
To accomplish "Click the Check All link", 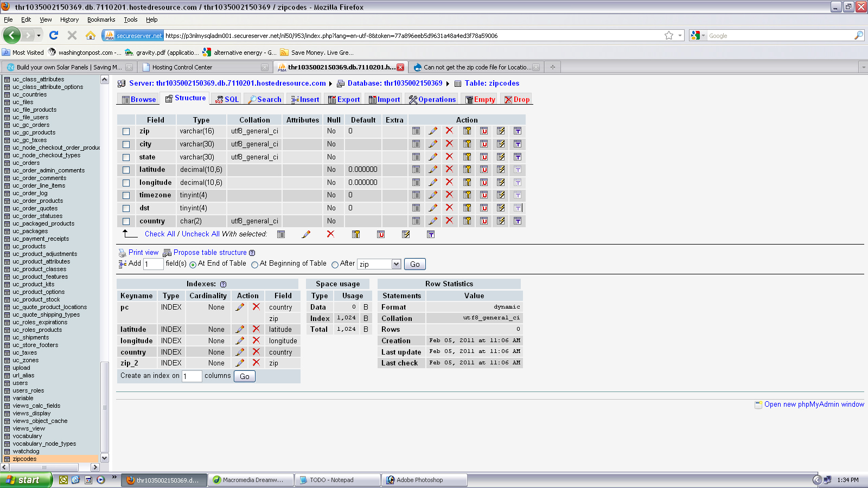I will (159, 234).
